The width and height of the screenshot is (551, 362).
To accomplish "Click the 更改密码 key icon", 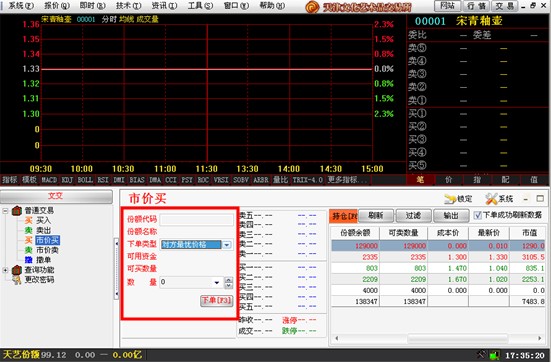I will tap(17, 280).
